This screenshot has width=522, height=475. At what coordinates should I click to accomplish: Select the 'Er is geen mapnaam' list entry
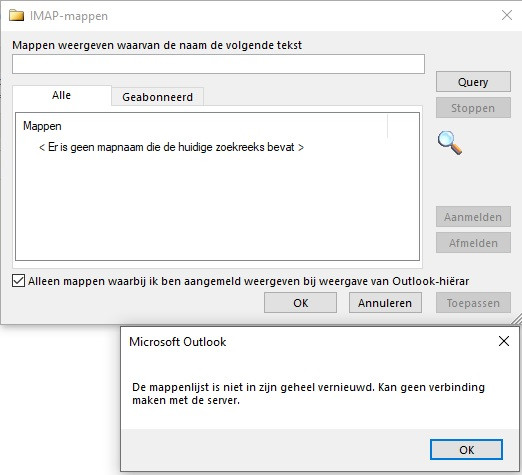(x=171, y=147)
